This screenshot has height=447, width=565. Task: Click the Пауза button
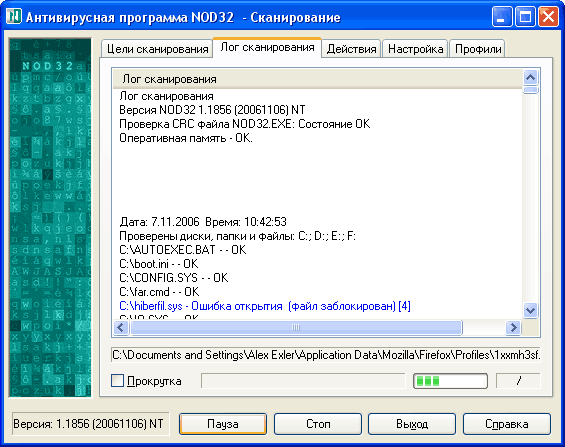click(223, 424)
